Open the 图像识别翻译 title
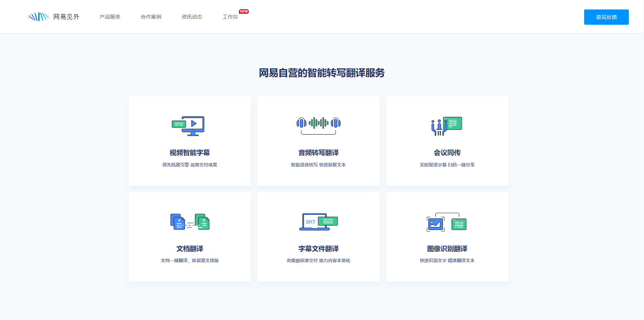The height and width of the screenshot is (320, 644). [447, 249]
